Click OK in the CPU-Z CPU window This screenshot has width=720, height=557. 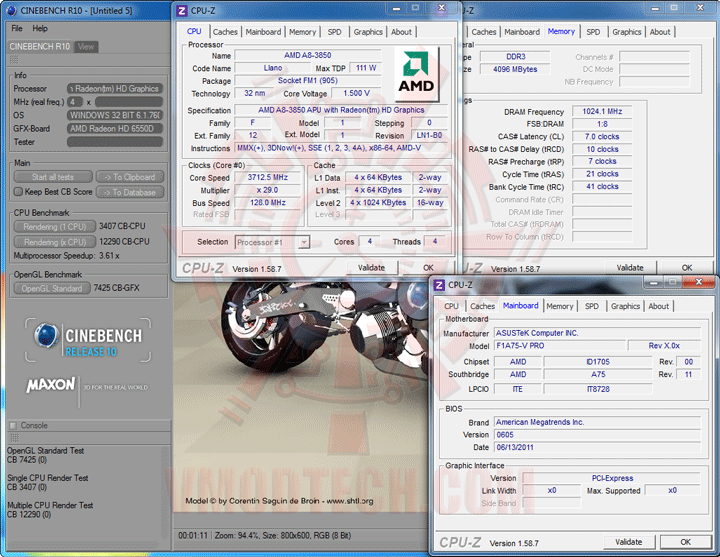(428, 268)
